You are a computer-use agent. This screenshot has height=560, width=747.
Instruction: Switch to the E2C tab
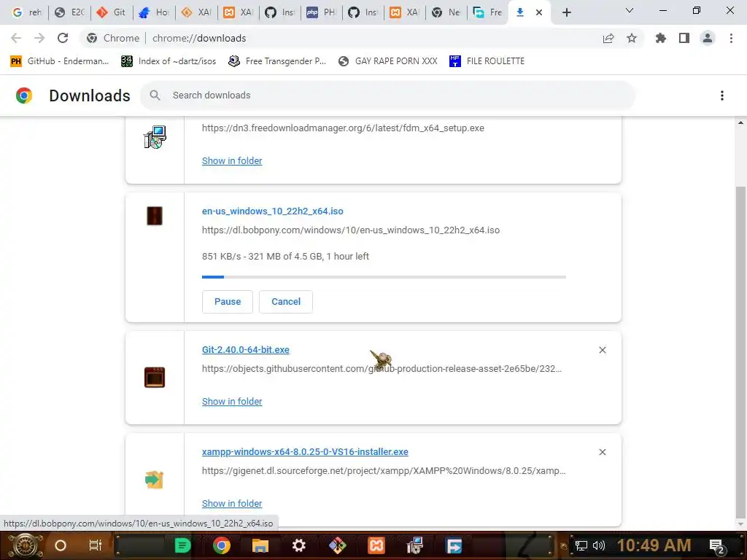coord(69,12)
